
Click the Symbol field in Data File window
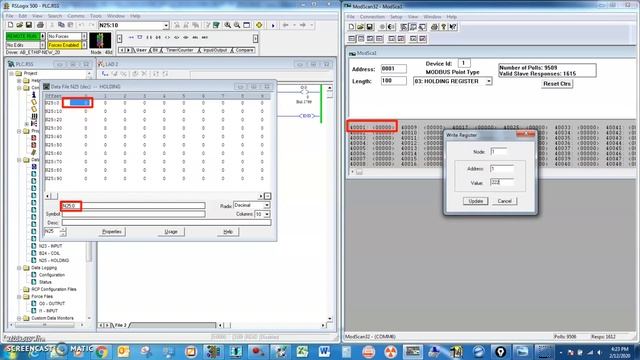click(x=133, y=214)
